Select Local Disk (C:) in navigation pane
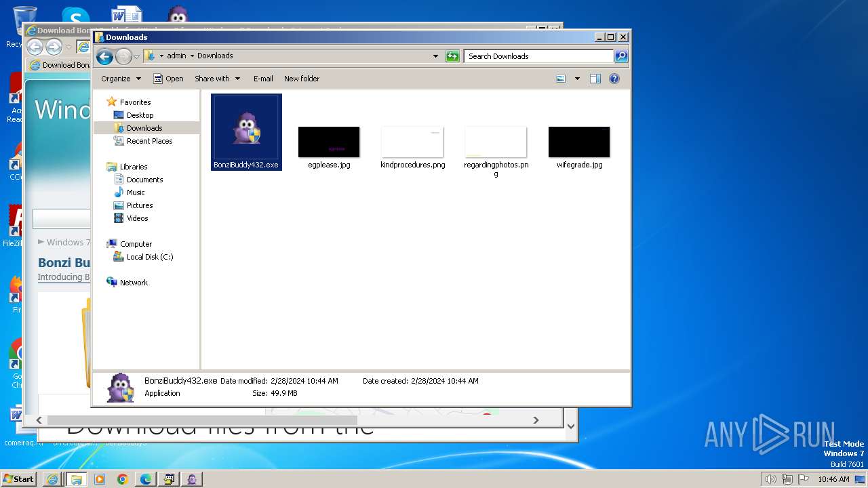This screenshot has width=868, height=488. [x=149, y=257]
